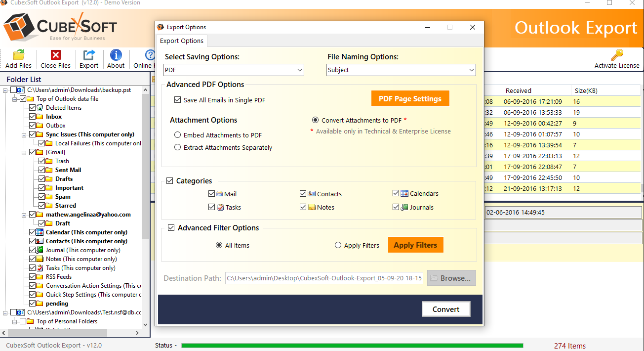Viewport: 644px width, 351px height.
Task: Click the Notes folder icon in tree
Action: click(x=40, y=259)
